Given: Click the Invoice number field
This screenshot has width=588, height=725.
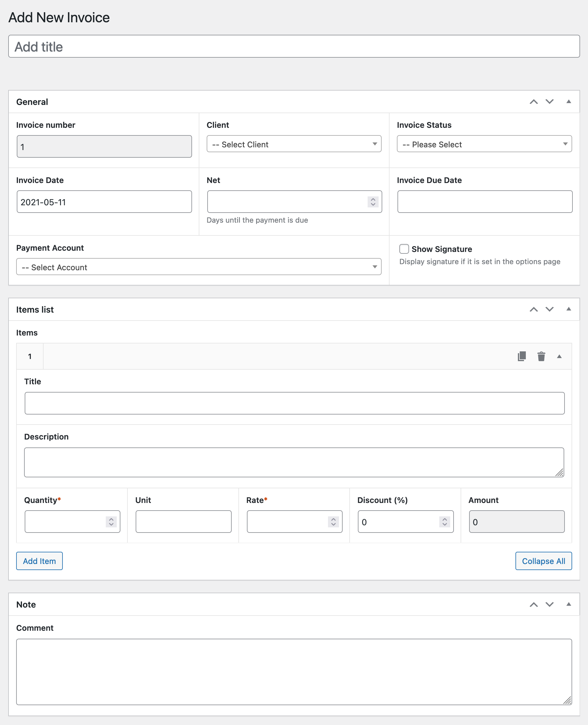Looking at the screenshot, I should pos(104,146).
